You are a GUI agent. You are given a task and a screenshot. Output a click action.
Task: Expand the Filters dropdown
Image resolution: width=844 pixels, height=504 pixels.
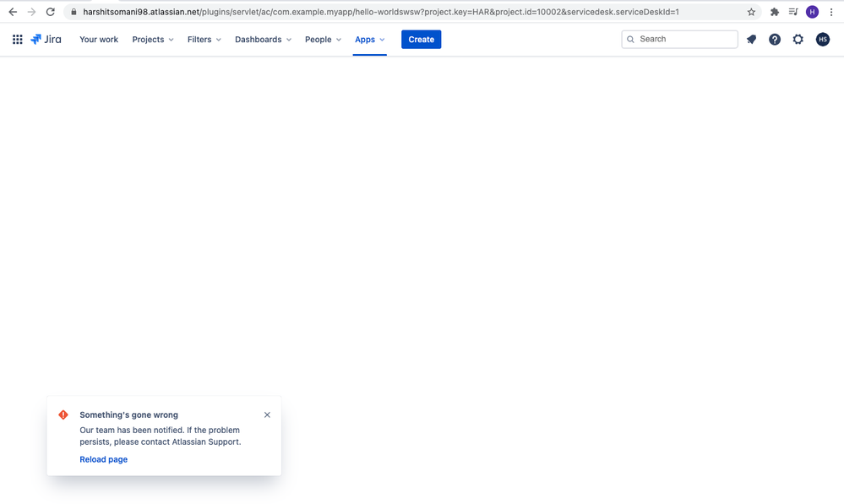(x=204, y=40)
